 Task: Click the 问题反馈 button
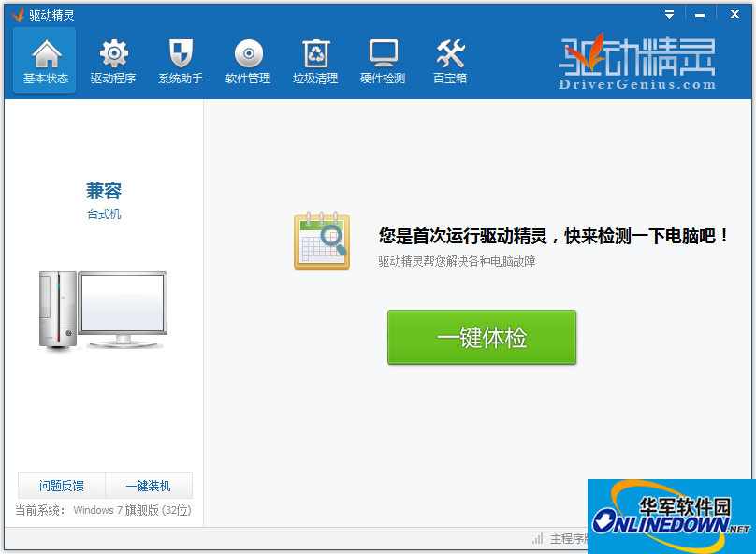[62, 485]
